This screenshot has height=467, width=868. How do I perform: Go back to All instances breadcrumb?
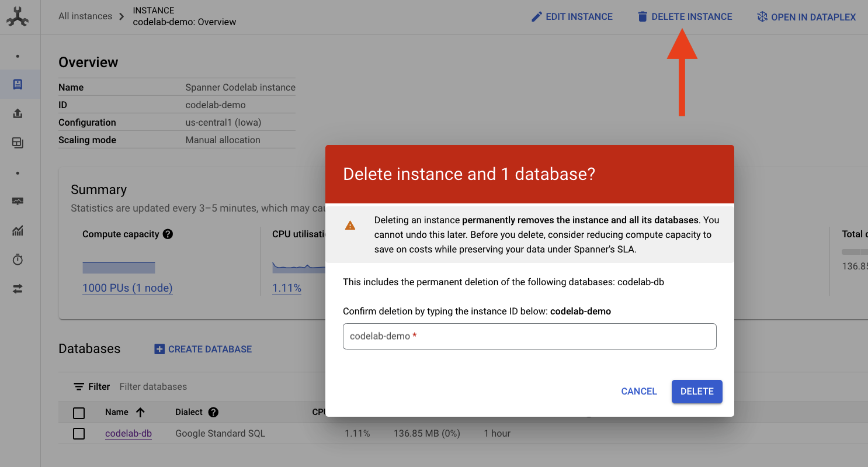(x=85, y=16)
